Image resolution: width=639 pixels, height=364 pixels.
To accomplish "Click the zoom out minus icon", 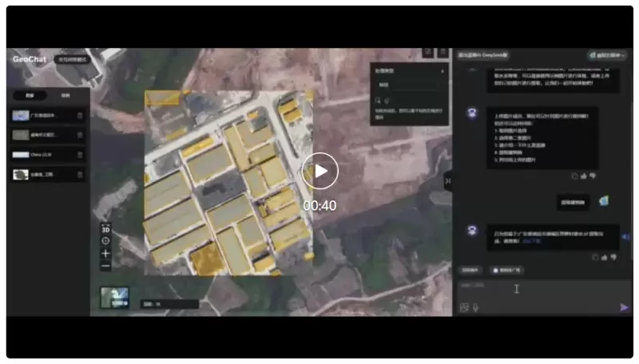I will [x=105, y=266].
